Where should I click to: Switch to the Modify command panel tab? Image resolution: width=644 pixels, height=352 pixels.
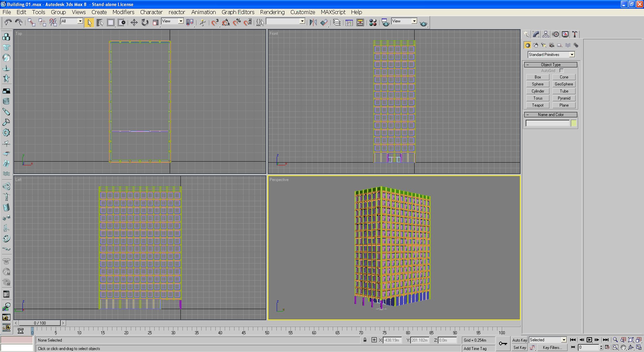pos(536,34)
